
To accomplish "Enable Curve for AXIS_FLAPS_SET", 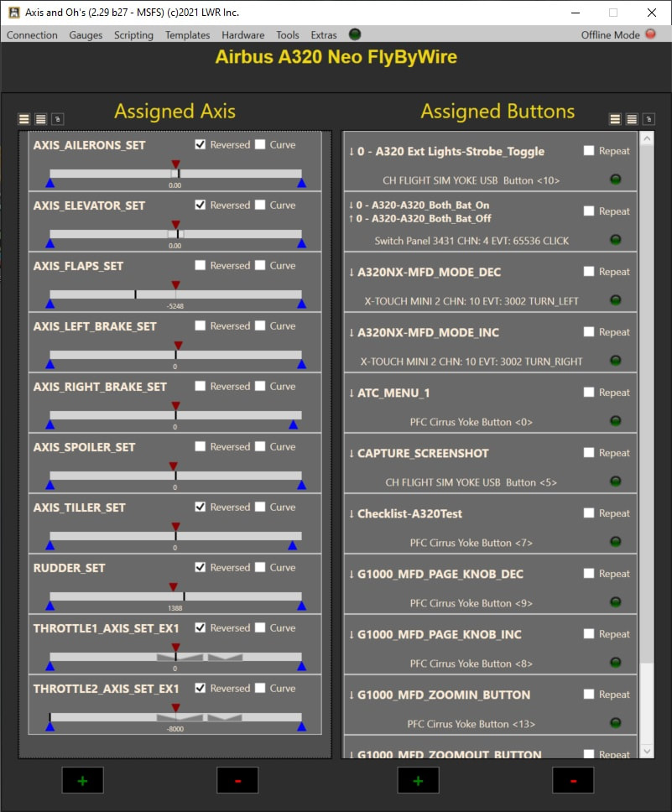I will pyautogui.click(x=260, y=265).
